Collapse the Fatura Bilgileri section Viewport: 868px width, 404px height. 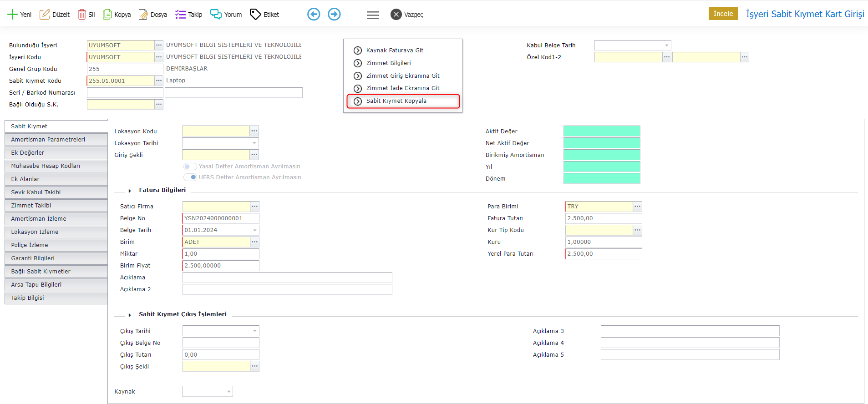click(x=130, y=191)
